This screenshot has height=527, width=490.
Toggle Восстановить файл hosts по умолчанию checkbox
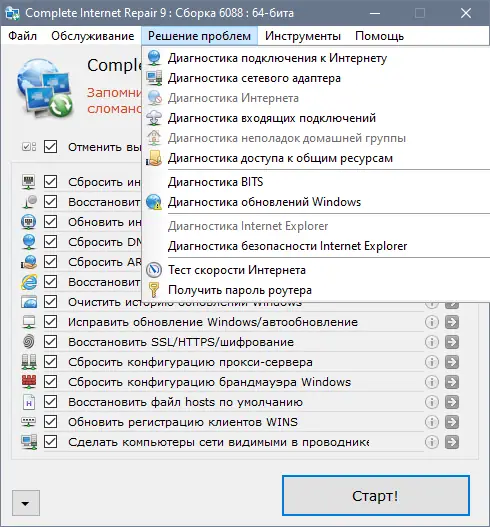point(50,402)
